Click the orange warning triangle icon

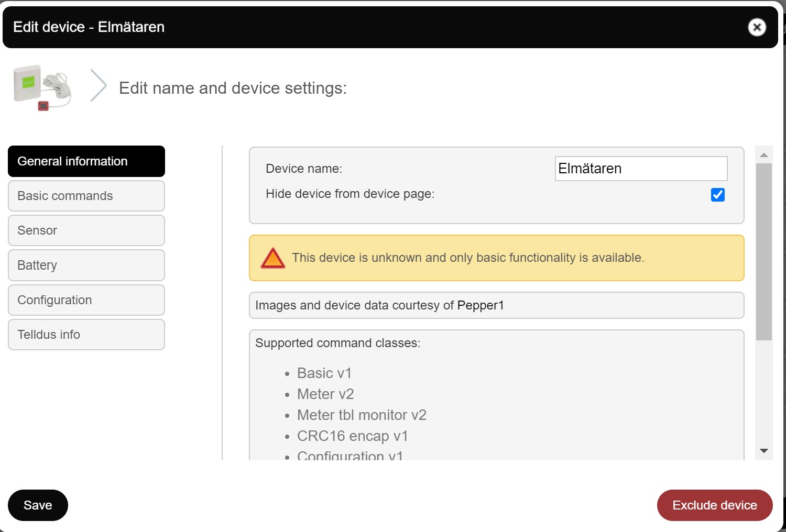[273, 258]
